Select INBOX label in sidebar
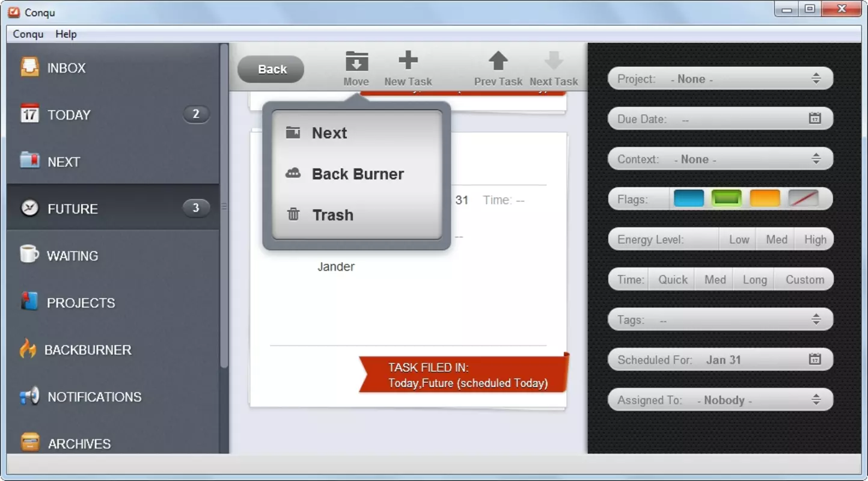The width and height of the screenshot is (868, 481). [x=66, y=68]
